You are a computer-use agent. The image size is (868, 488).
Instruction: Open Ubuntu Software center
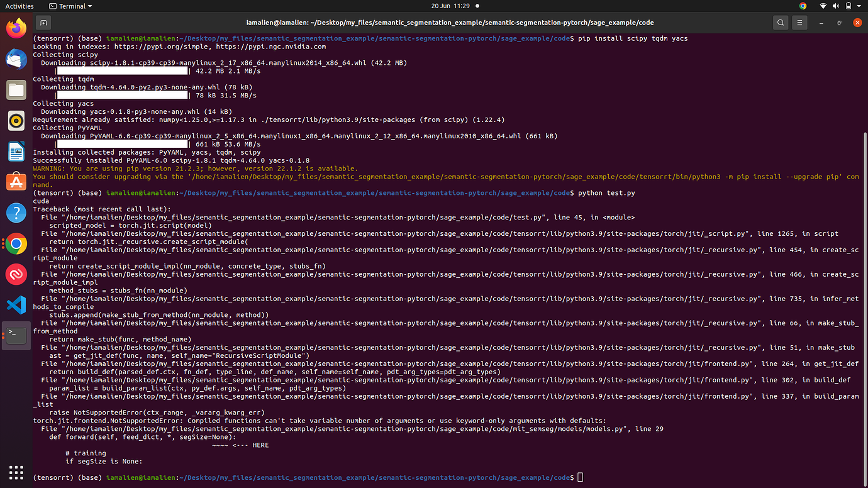click(x=16, y=182)
